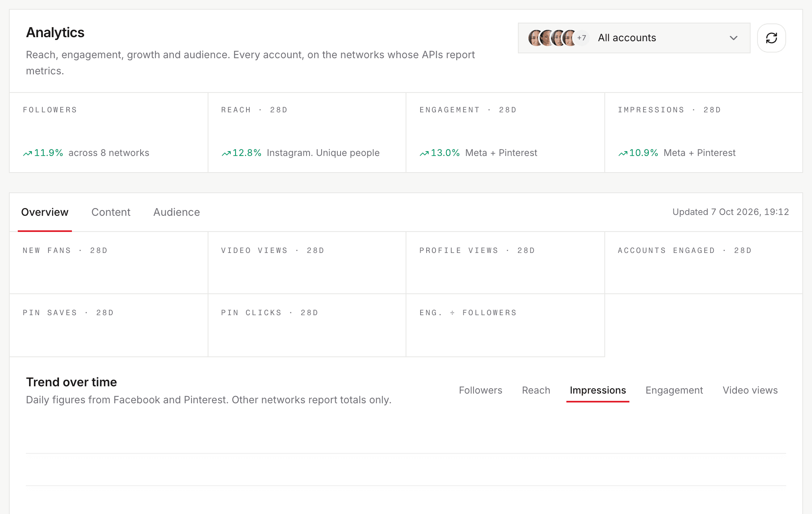Screen dimensions: 812x514
Task: Open the All accounts dropdown
Action: [634, 38]
